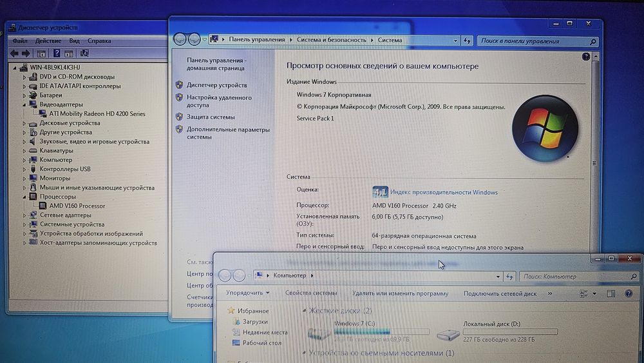644x363 pixels.
Task: Open the Упорядочить dropdown in Computer window
Action: 247,293
